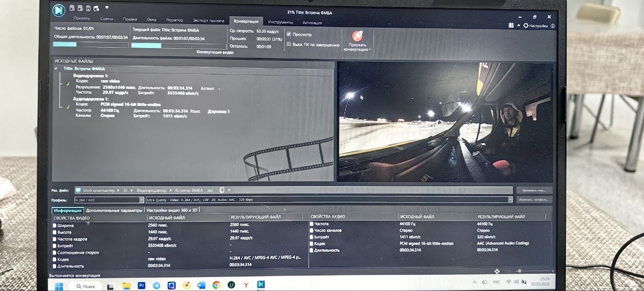Enable Выкл. ПК по завершению checkbox
This screenshot has width=644, height=291.
[289, 44]
